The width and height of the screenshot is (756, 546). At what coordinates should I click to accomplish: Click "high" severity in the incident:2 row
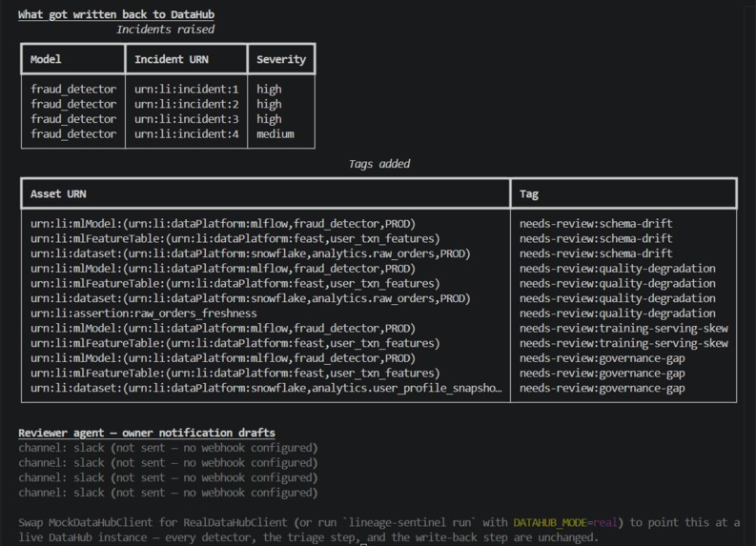pos(269,104)
